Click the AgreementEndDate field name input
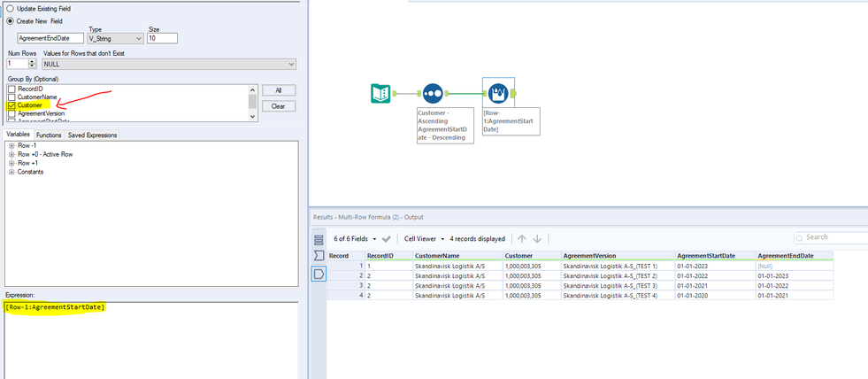The height and width of the screenshot is (379, 868). 51,38
